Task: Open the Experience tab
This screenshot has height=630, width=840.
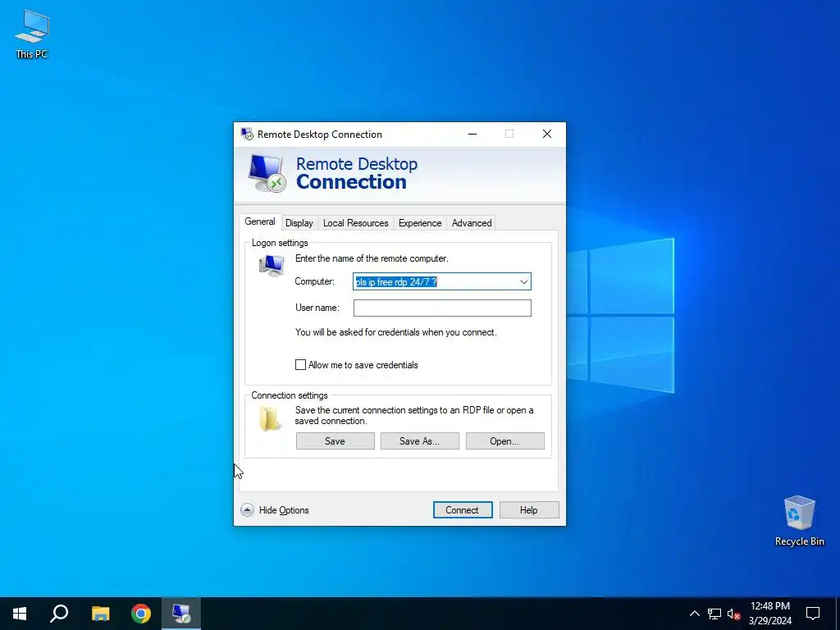Action: [x=420, y=223]
